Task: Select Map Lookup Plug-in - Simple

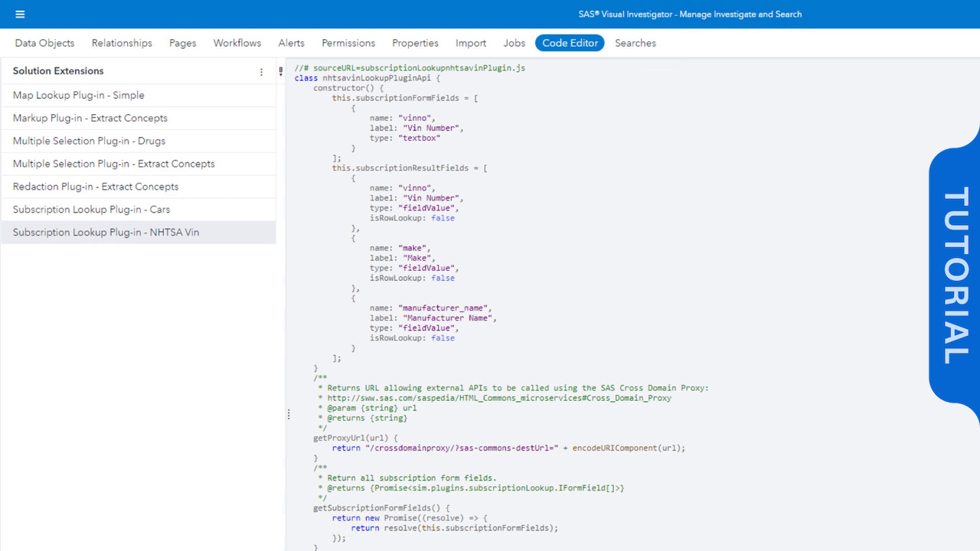Action: click(138, 95)
